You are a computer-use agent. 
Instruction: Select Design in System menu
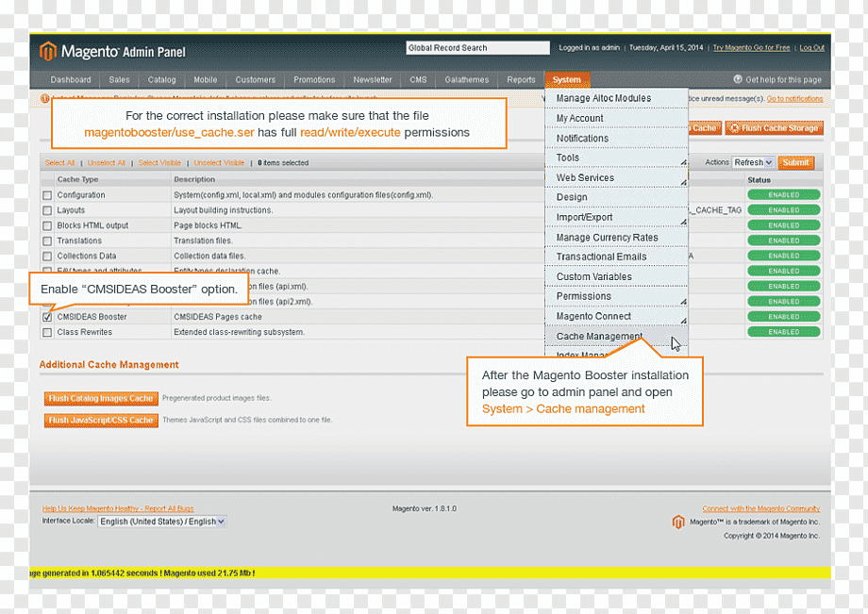(616, 197)
